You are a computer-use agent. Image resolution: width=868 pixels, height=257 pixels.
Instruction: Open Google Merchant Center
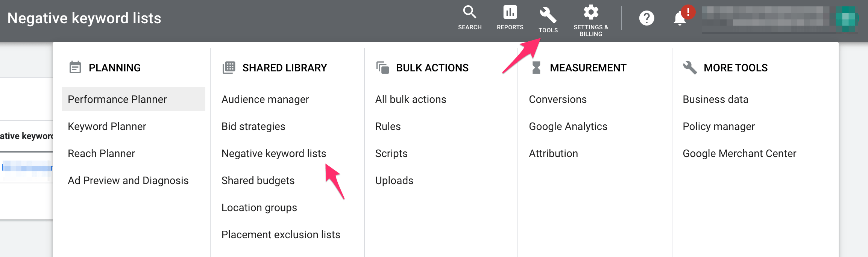pos(739,154)
